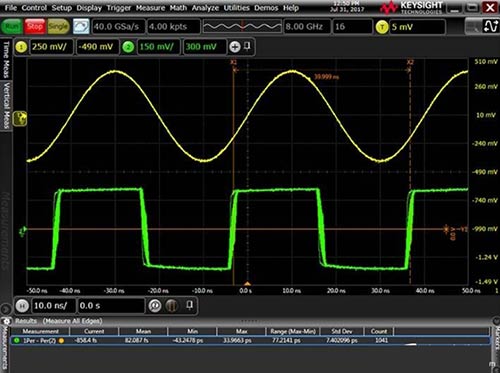Click the 250 mV/ channel 1 scale field
Screen dimensions: 500x373
[51, 47]
